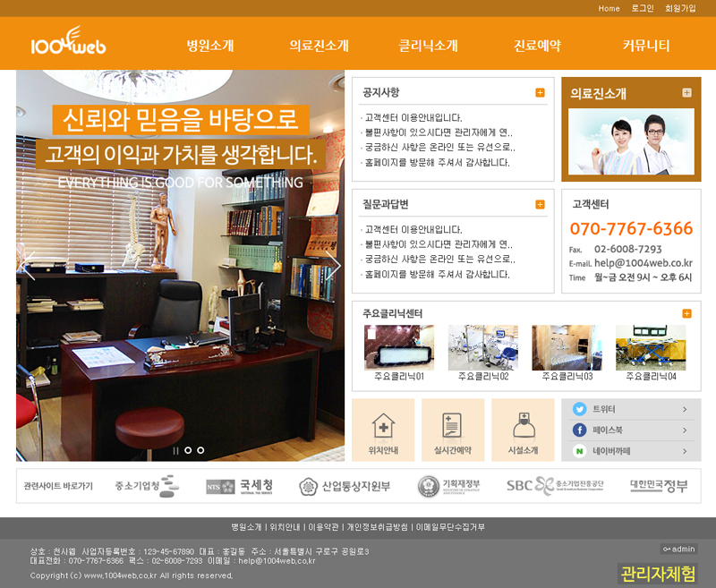Click the 페이스북 Facebook icon
This screenshot has width=716, height=588.
coord(580,430)
